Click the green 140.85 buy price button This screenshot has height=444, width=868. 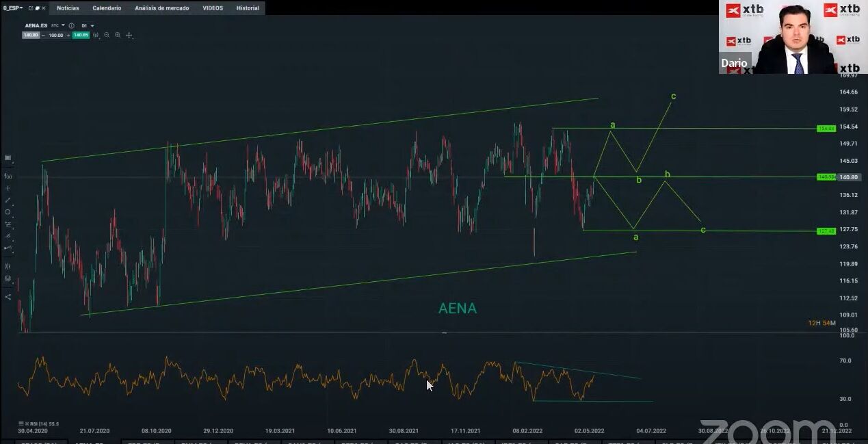pos(81,35)
